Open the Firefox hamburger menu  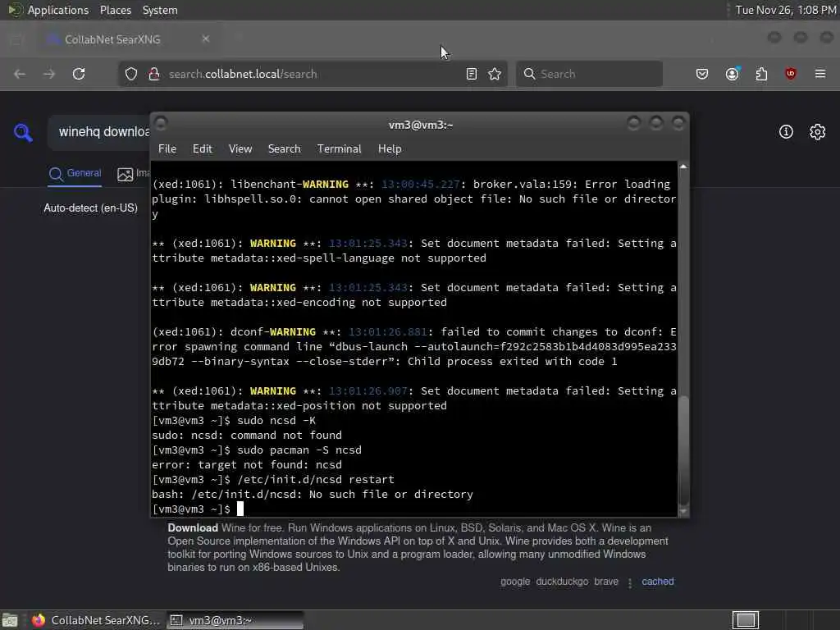click(820, 74)
